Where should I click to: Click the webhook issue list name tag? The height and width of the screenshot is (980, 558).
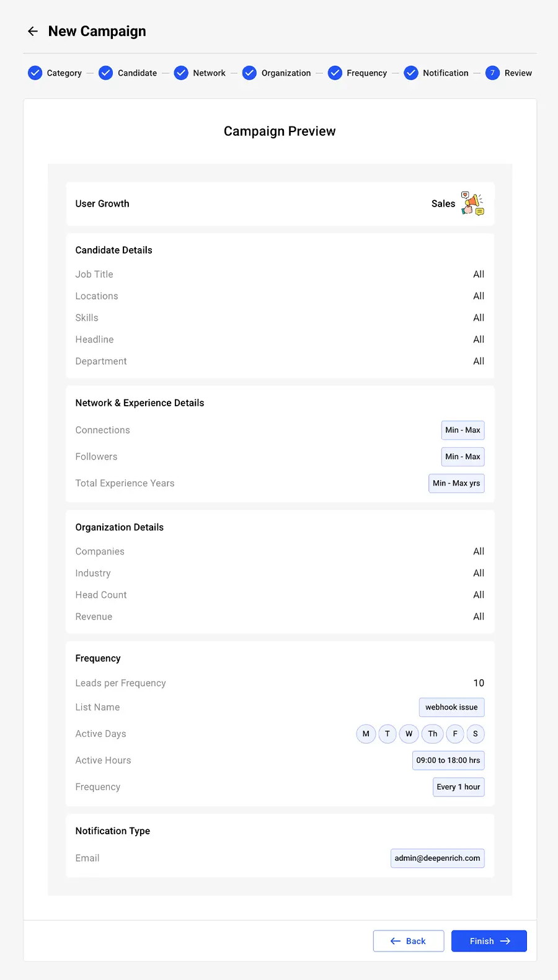tap(451, 707)
